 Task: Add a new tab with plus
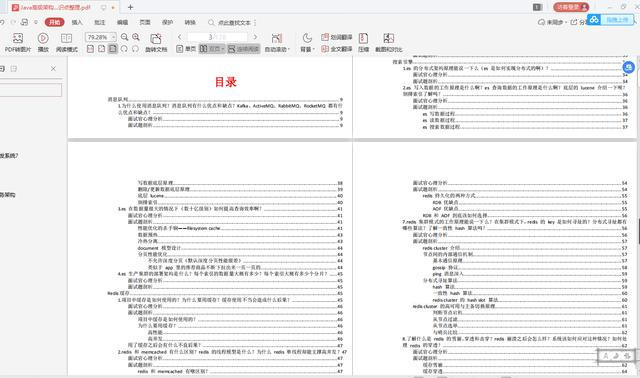pos(130,7)
